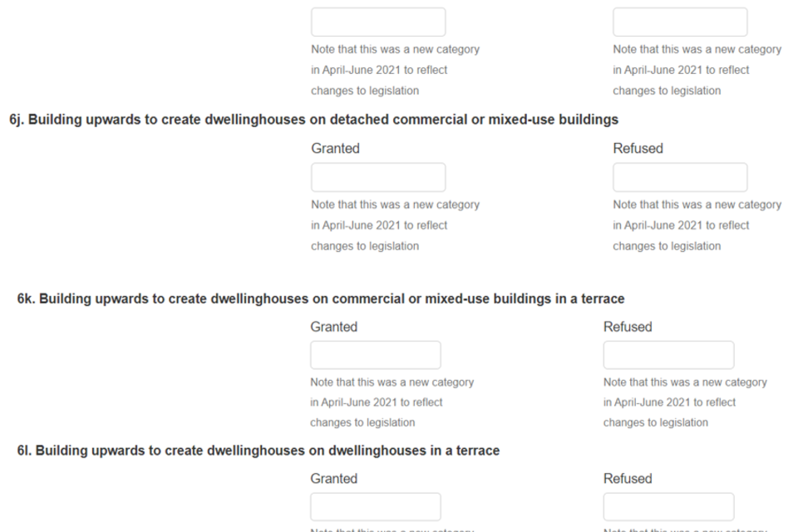
Task: Click the new category note below 6j Refused field
Action: coord(697,225)
